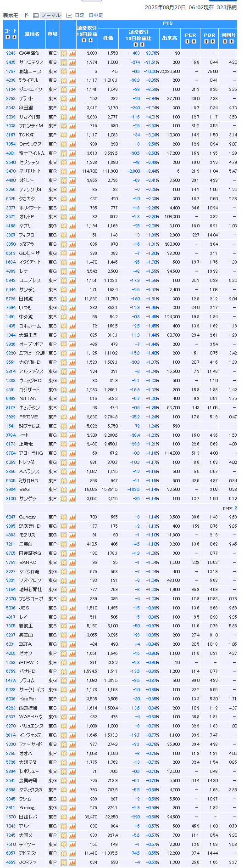Open stock code 168A link
This screenshot has width=244, height=868.
pyautogui.click(x=11, y=262)
